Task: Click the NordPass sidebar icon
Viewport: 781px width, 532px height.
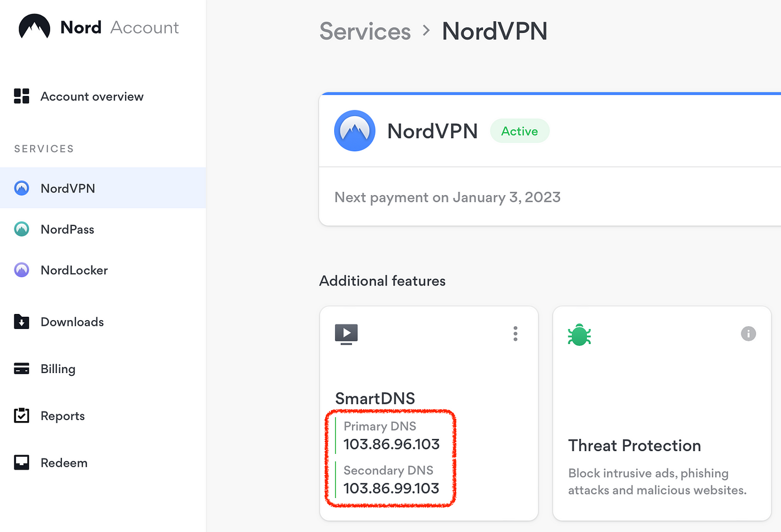Action: click(22, 229)
